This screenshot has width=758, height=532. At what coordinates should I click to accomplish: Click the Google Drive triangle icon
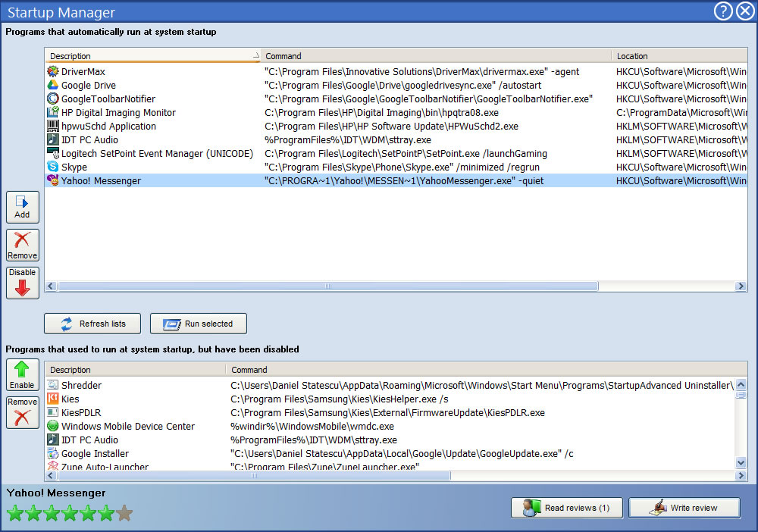coord(53,85)
